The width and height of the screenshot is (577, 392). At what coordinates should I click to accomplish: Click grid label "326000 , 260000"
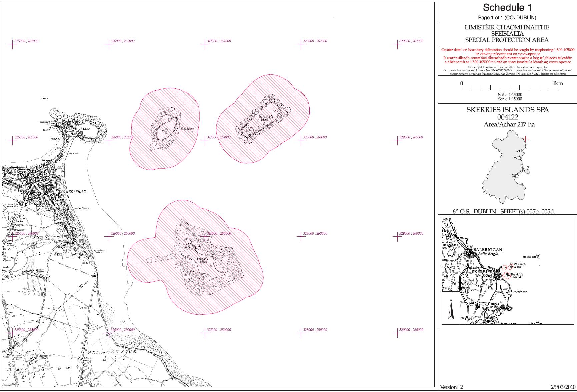point(123,234)
